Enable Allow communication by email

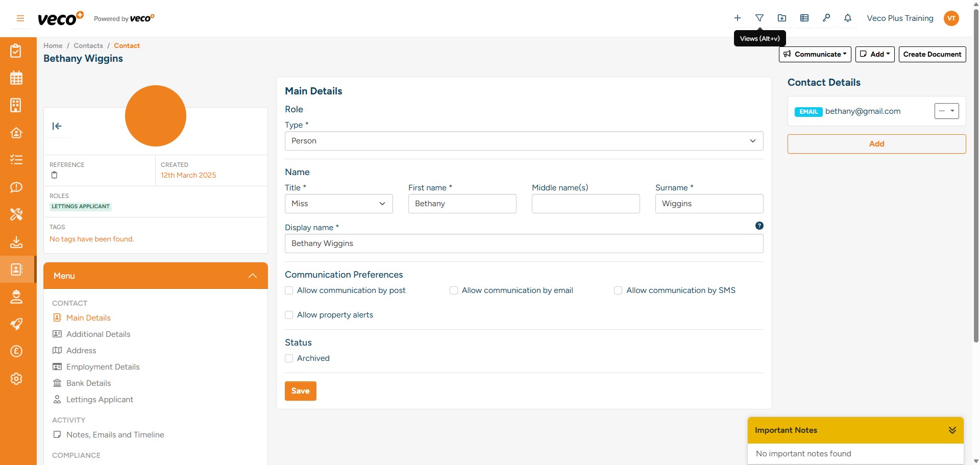pyautogui.click(x=453, y=290)
